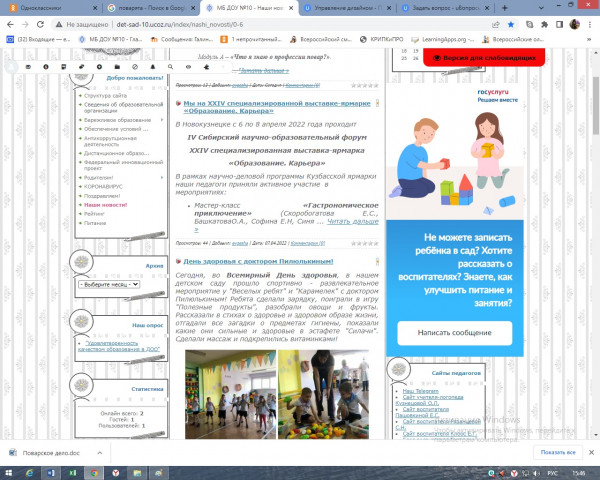600x480 pixels.
Task: Click the Версия для слабовидящих button
Action: click(x=484, y=58)
